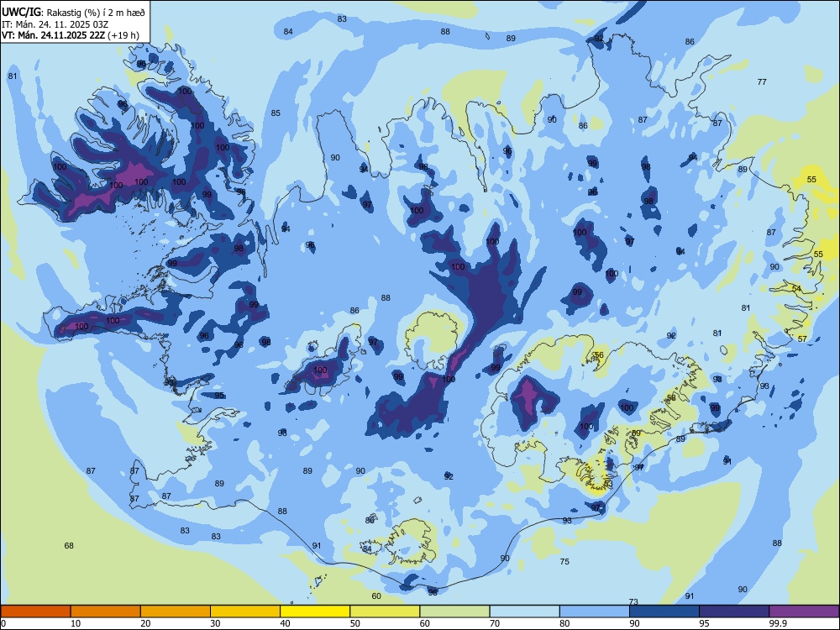
Task: Select the '60' humidity value label
Action: point(376,596)
